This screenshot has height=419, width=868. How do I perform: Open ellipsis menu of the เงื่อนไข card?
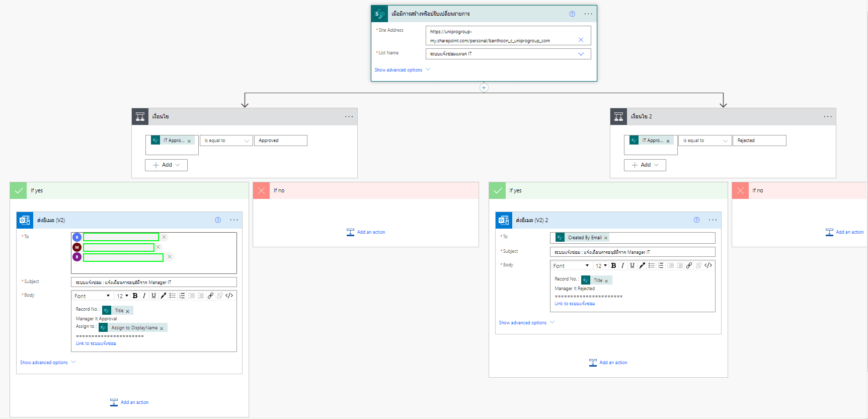pyautogui.click(x=349, y=117)
